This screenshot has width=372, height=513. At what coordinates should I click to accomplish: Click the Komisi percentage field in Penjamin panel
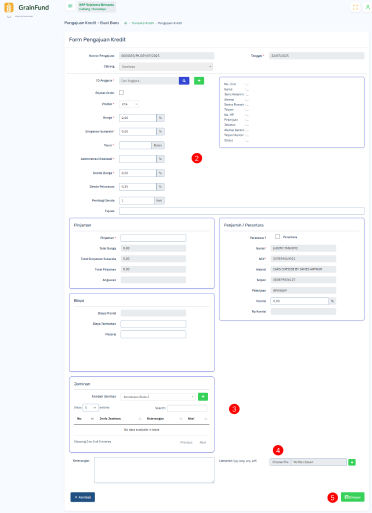[x=299, y=301]
